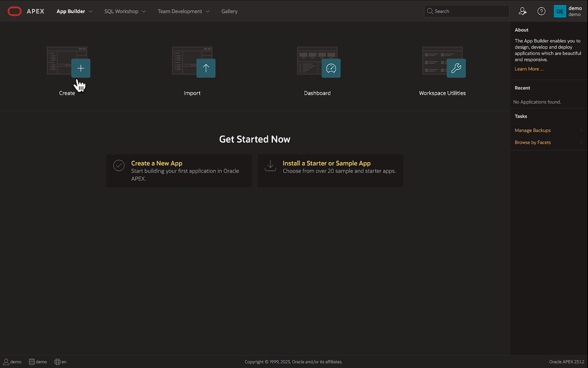Image resolution: width=588 pixels, height=368 pixels.
Task: Click the DE user avatar
Action: (560, 11)
